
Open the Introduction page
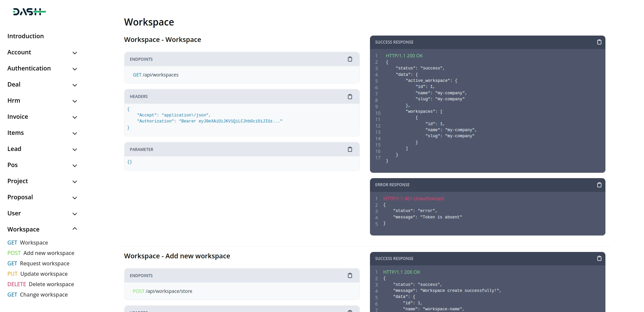click(25, 36)
